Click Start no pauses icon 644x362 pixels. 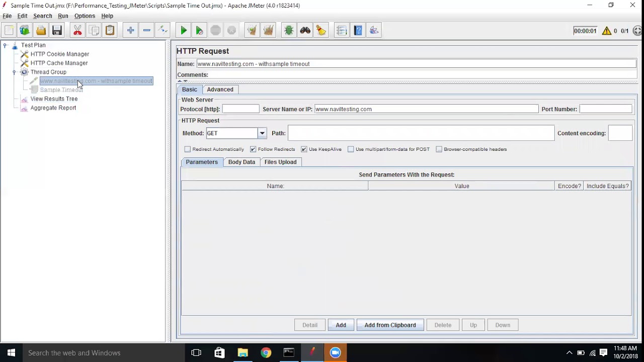(199, 31)
